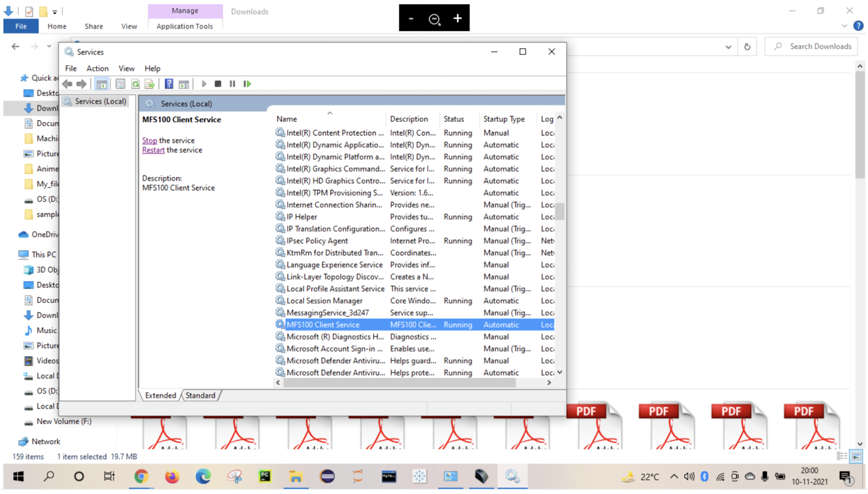
Task: Click the Start Service play icon
Action: (x=204, y=84)
